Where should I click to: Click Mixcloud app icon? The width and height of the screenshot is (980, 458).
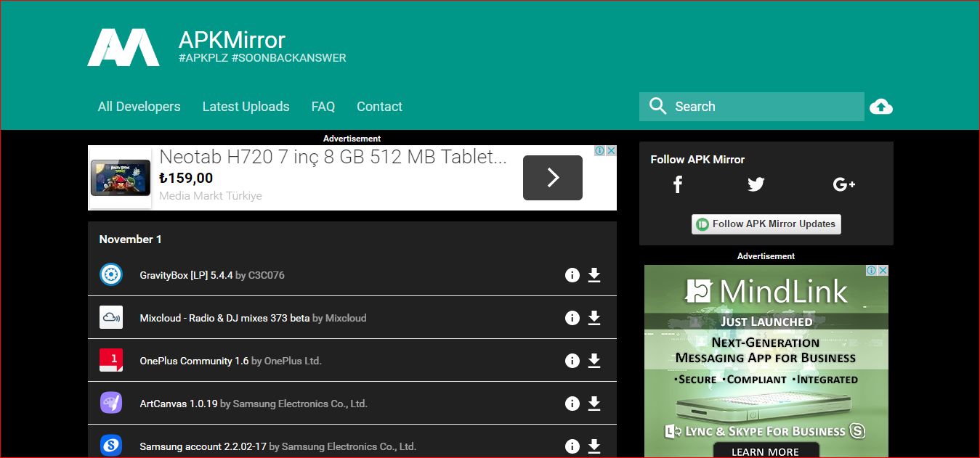point(111,317)
